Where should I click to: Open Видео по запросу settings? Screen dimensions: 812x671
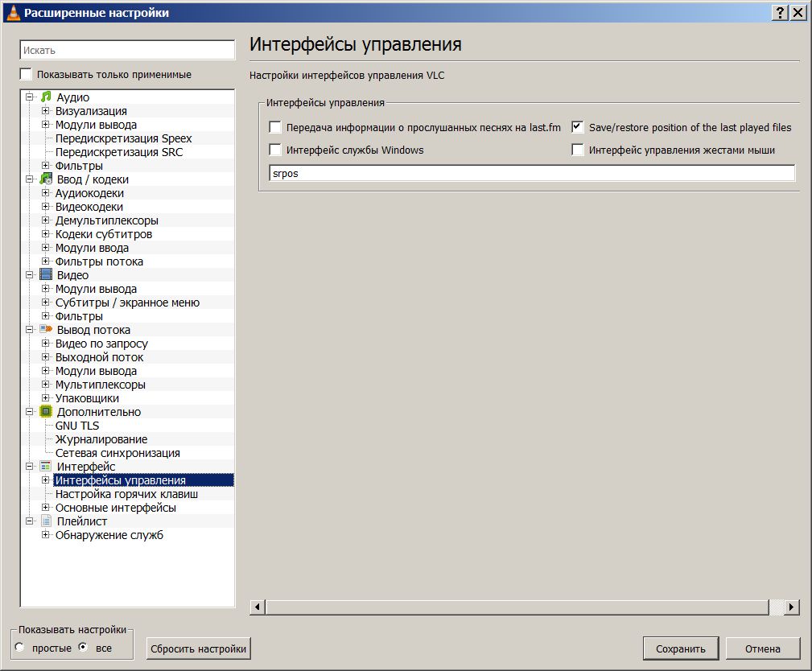(101, 344)
